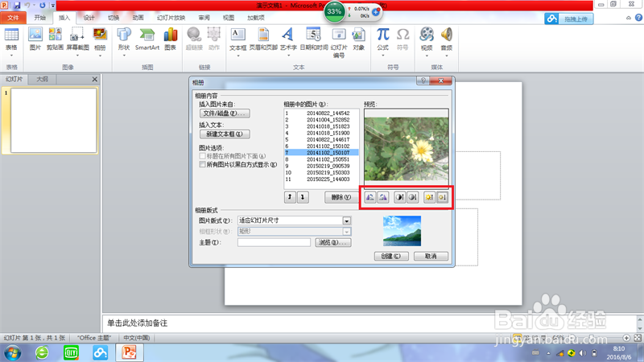Viewport: 644px width, 362px height.
Task: Open the 相框形状 frame shape dropdown
Action: point(347,232)
